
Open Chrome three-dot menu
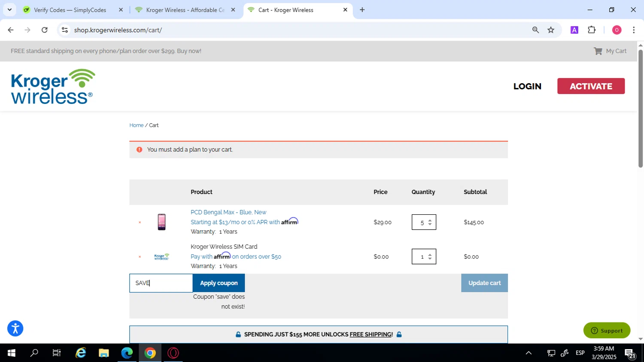pos(634,30)
